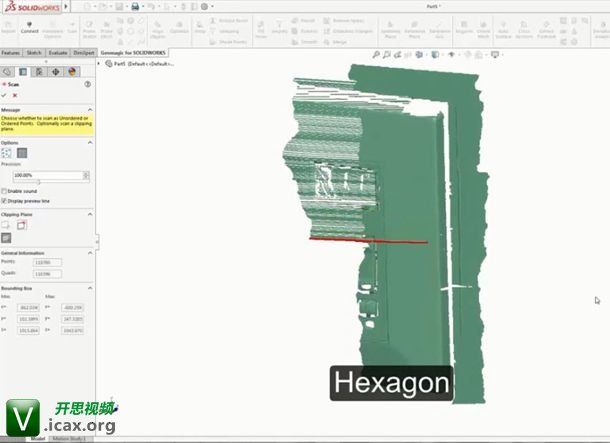Viewport: 610px width, 443px height.
Task: Collapse the Bounding Box section chevron
Action: (x=90, y=288)
